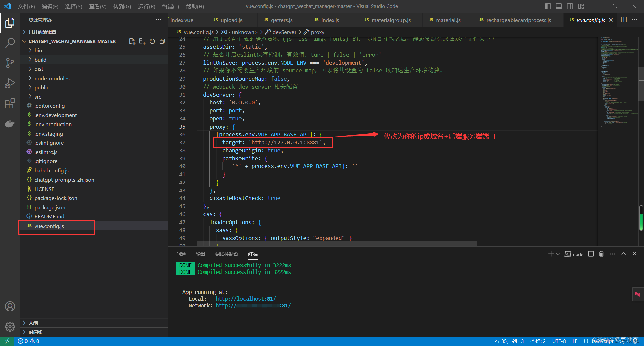
Task: Open the 编辑(E) menu
Action: (50, 6)
